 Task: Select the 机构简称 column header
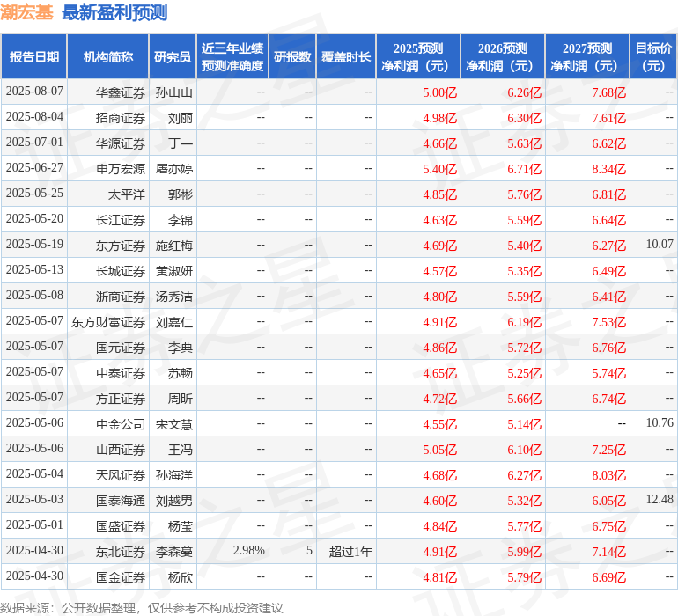point(108,56)
